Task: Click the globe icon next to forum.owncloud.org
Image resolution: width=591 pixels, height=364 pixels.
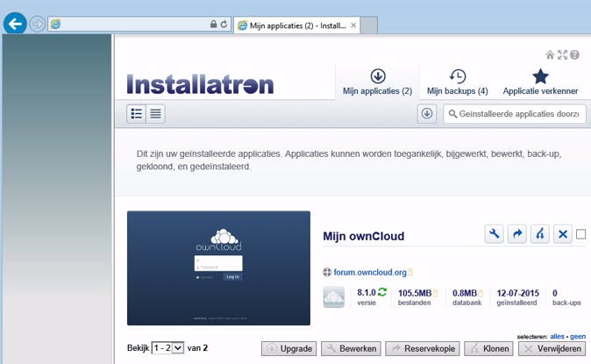Action: pyautogui.click(x=327, y=272)
